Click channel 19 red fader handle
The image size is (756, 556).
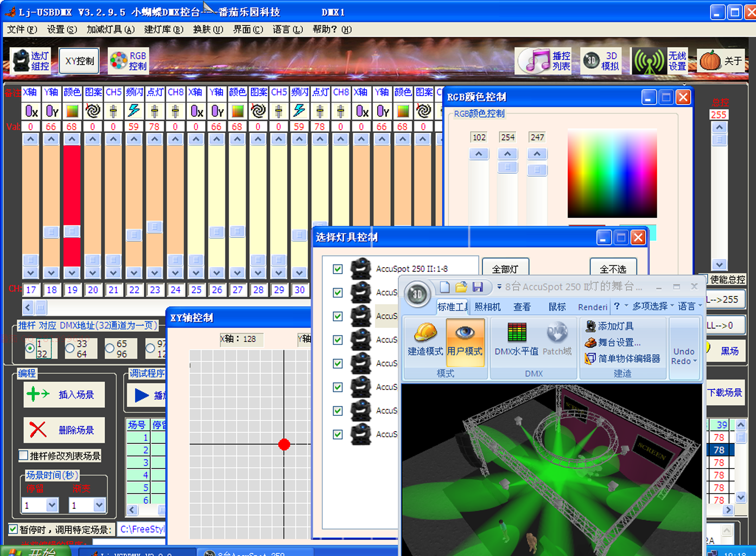pos(72,231)
